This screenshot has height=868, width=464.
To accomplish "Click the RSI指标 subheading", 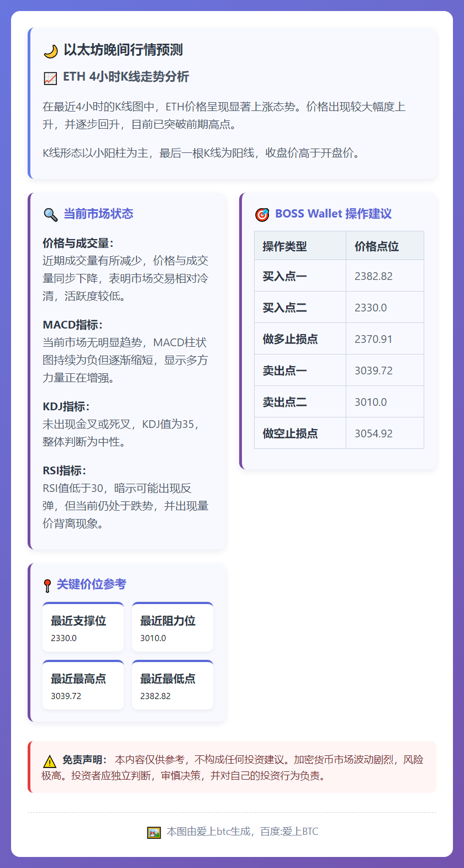I will click(64, 470).
